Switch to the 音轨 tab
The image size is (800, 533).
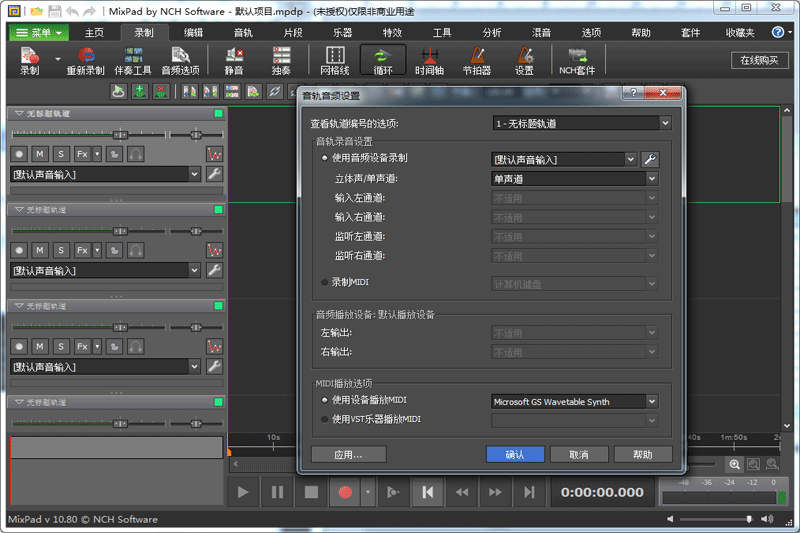[243, 33]
